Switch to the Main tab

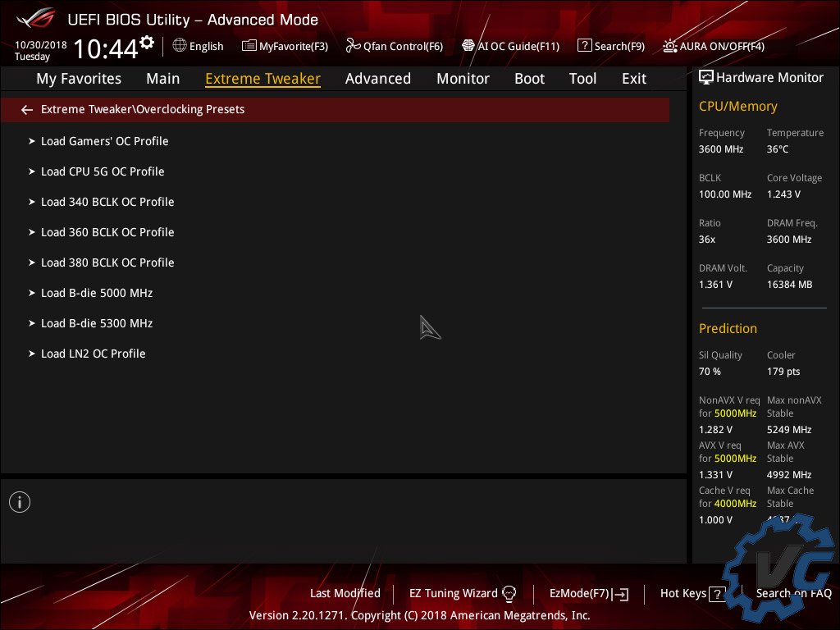tap(163, 79)
